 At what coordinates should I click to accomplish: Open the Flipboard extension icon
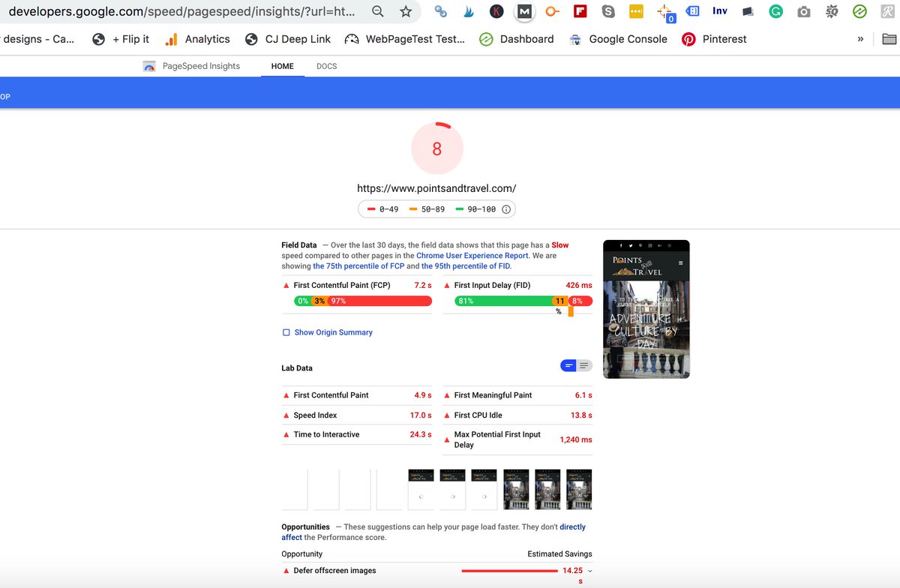point(580,11)
